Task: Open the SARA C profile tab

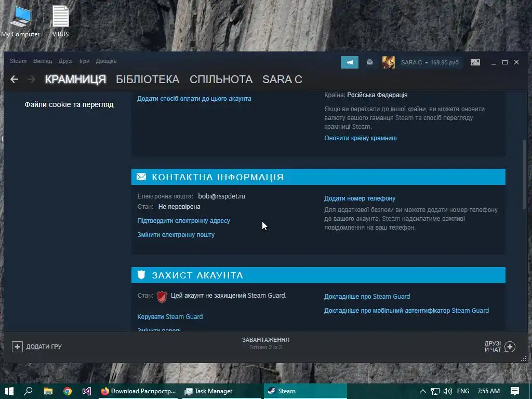Action: [282, 79]
